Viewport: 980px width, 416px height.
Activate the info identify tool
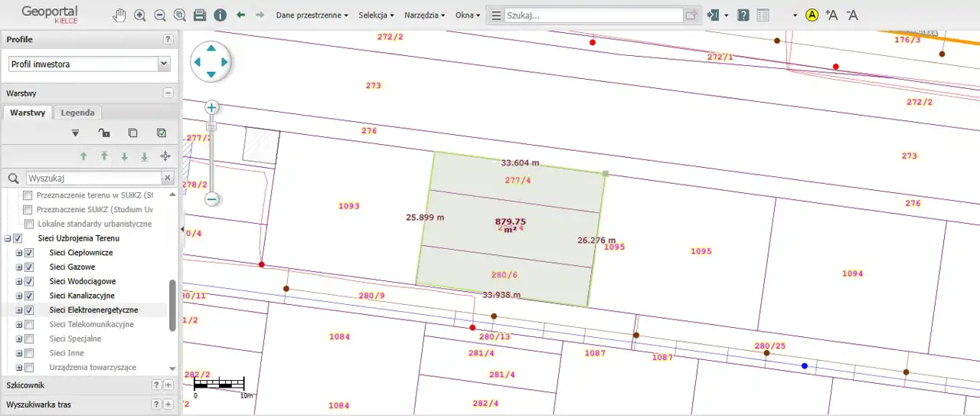coord(220,15)
